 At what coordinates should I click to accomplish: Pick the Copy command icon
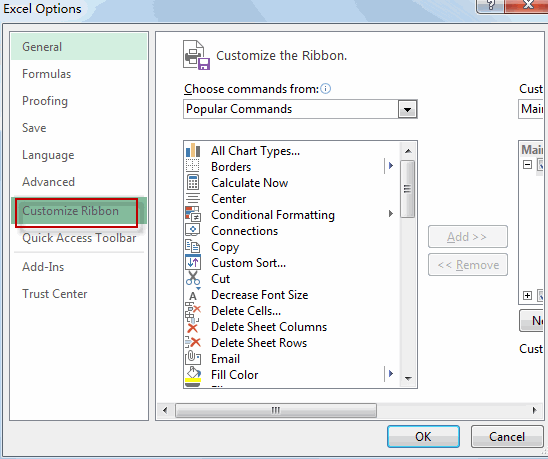pos(193,246)
